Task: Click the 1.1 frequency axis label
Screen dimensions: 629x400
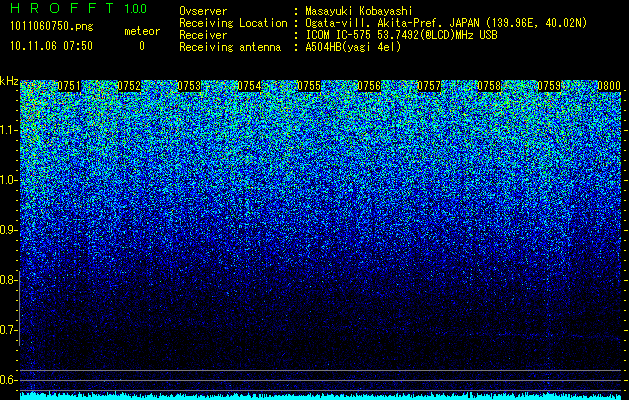Action: pos(9,131)
